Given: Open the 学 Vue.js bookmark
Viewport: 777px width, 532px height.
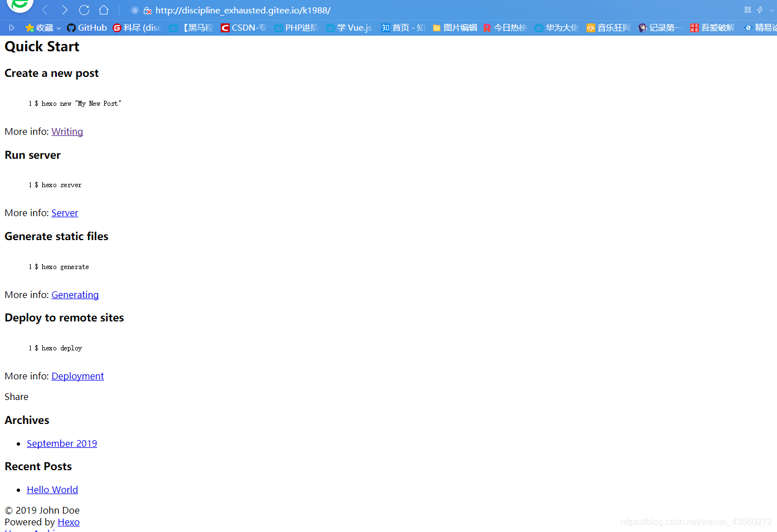Looking at the screenshot, I should point(349,27).
